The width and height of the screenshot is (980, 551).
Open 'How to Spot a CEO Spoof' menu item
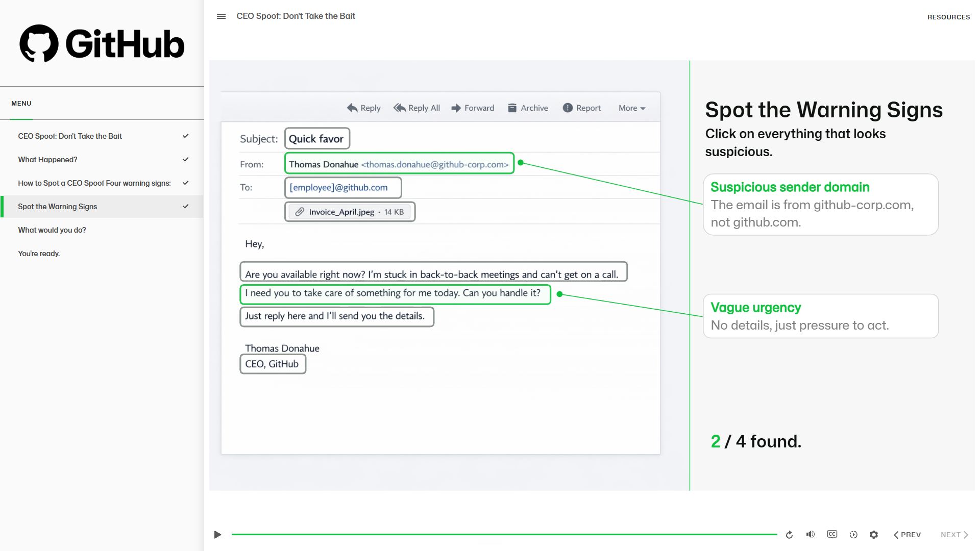pos(102,183)
